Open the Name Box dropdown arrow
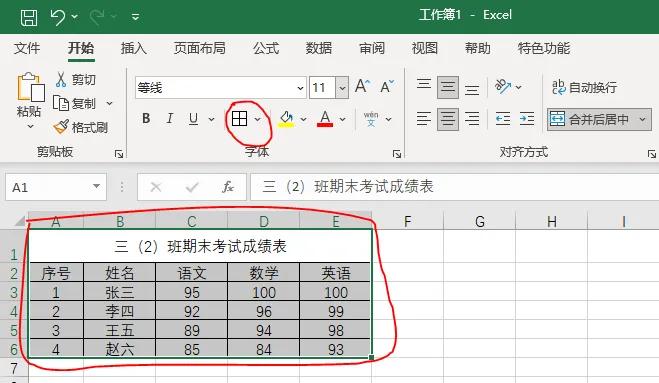Screen dimensions: 659x383 [97, 186]
